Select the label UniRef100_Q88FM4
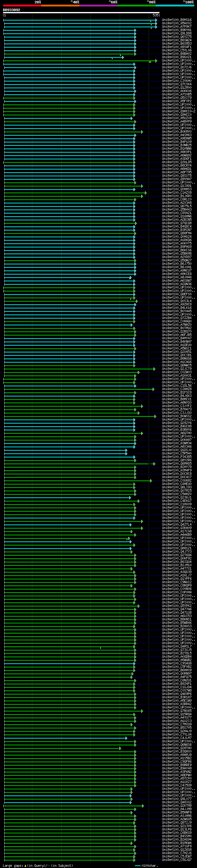Image resolution: width=197 pixels, height=868 pixels. [177, 233]
